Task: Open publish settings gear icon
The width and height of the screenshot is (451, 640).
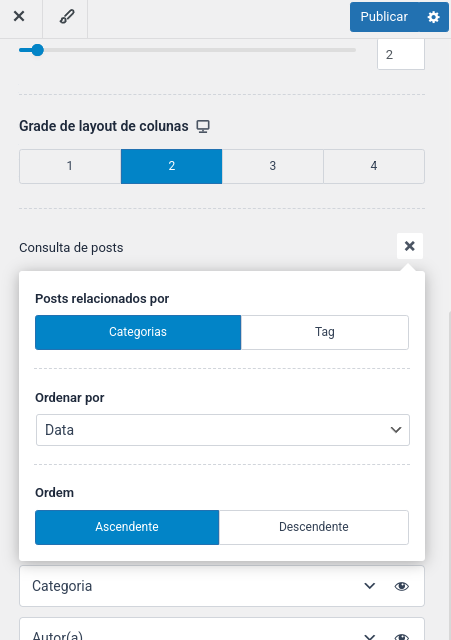Action: (x=433, y=17)
